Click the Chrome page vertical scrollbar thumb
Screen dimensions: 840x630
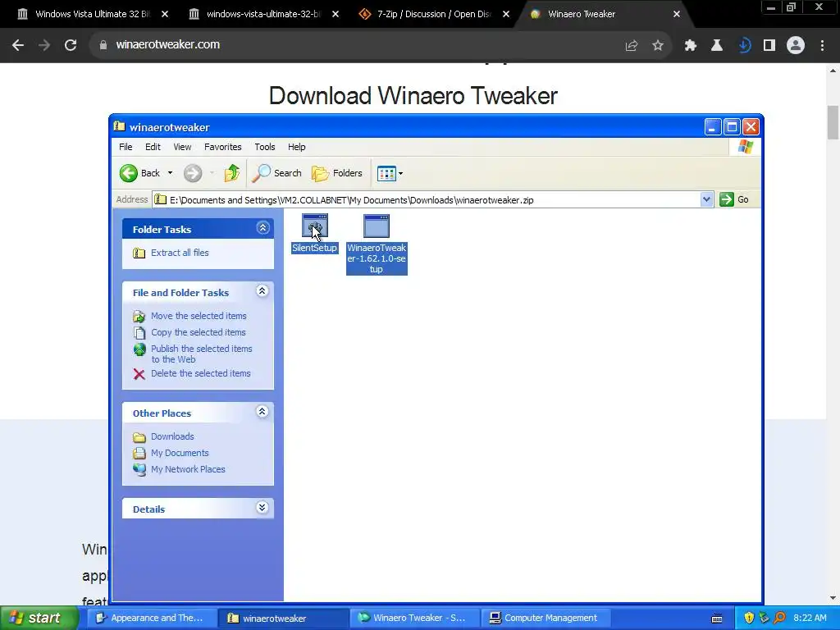pyautogui.click(x=833, y=123)
